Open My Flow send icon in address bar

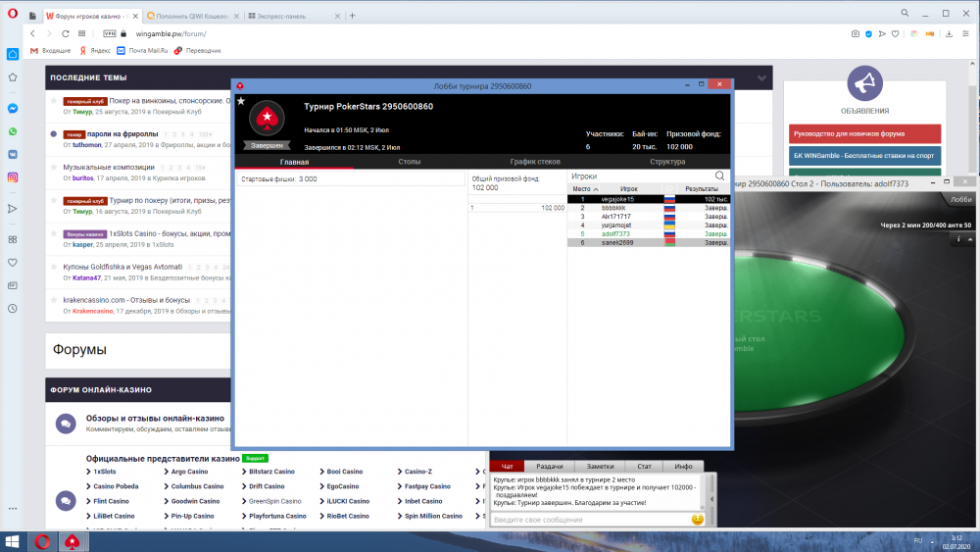pyautogui.click(x=882, y=33)
